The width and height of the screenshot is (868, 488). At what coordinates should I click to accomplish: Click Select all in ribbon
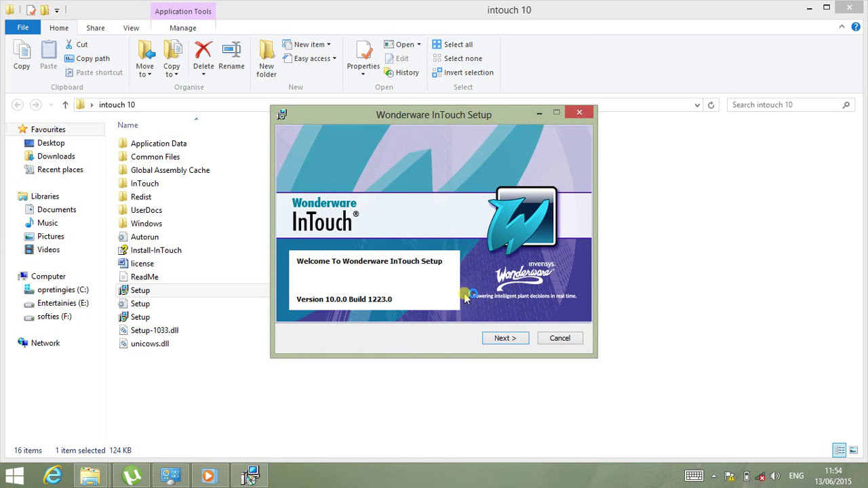coord(452,44)
